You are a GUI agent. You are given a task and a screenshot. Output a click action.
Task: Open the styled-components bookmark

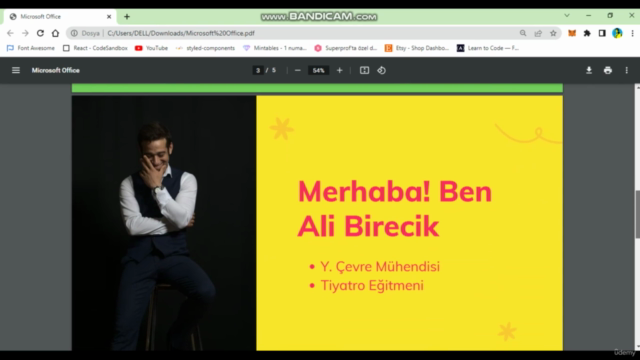[205, 48]
